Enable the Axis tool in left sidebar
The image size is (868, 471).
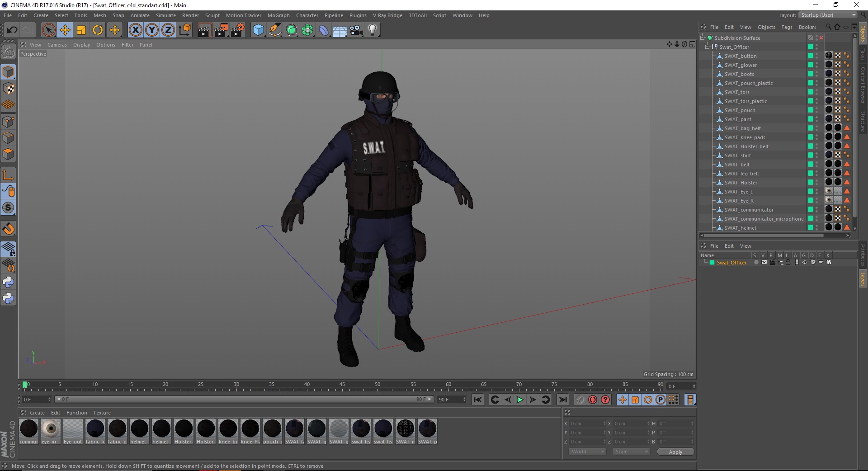pyautogui.click(x=8, y=175)
